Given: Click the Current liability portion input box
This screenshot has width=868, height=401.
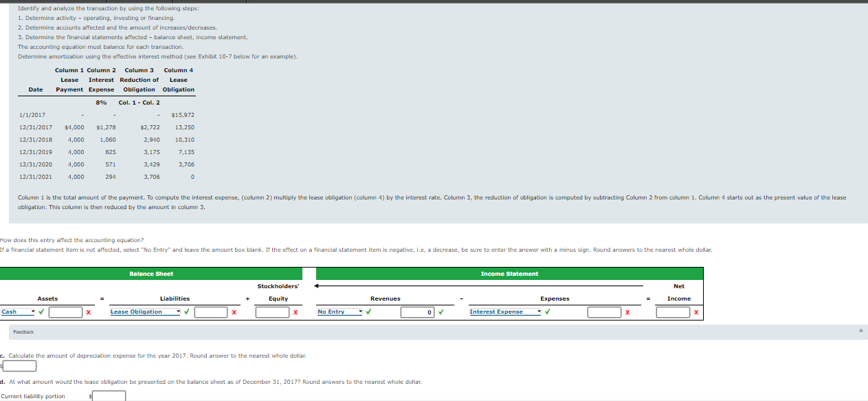Looking at the screenshot, I should [108, 395].
